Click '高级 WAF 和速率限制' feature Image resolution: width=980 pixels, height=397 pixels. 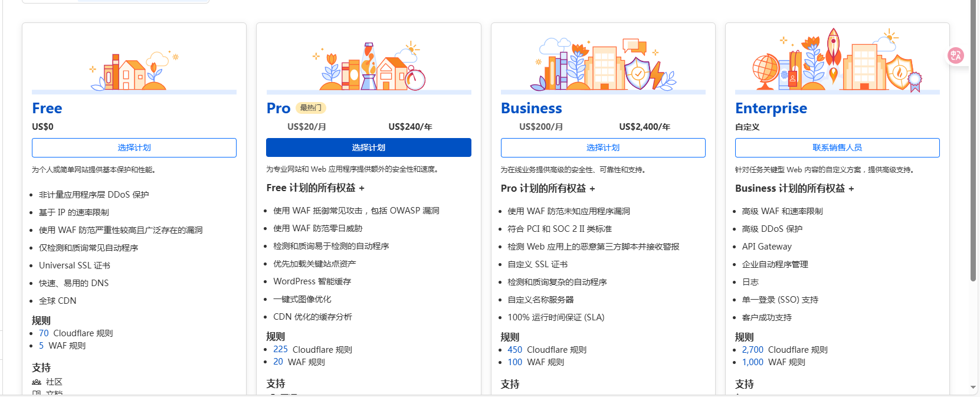coord(782,211)
